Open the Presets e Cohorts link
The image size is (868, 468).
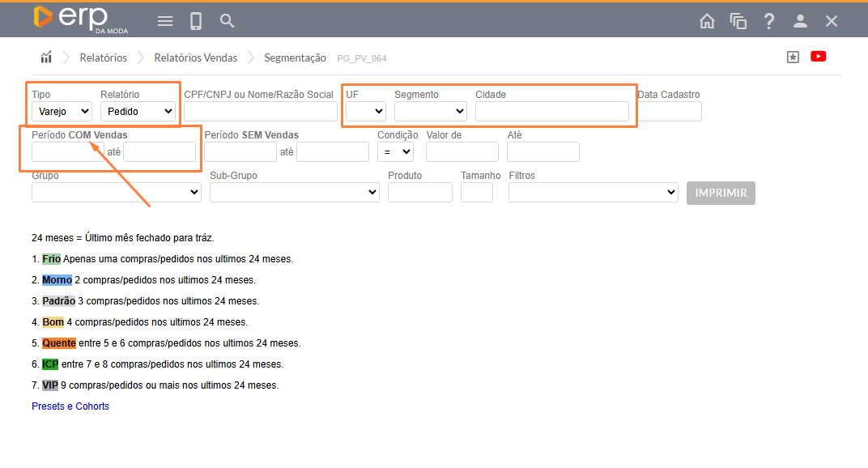point(70,406)
